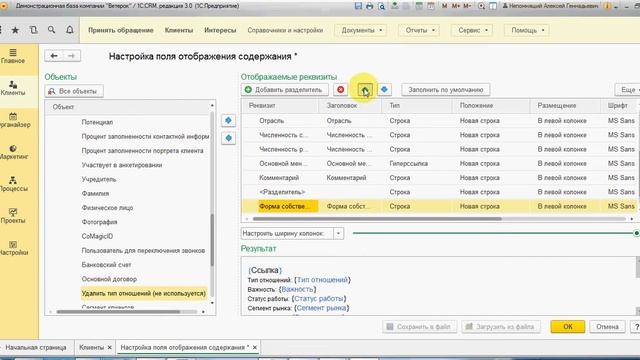
Task: Click Принять обращение menu item
Action: tap(121, 30)
